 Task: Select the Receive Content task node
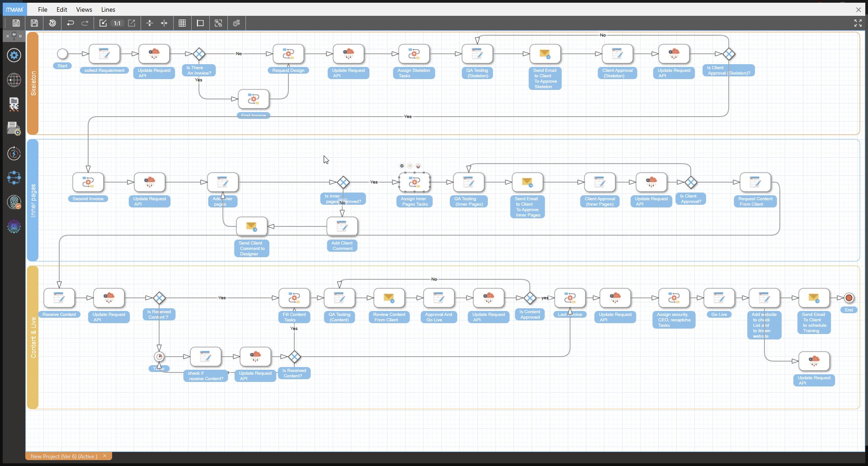click(x=59, y=298)
